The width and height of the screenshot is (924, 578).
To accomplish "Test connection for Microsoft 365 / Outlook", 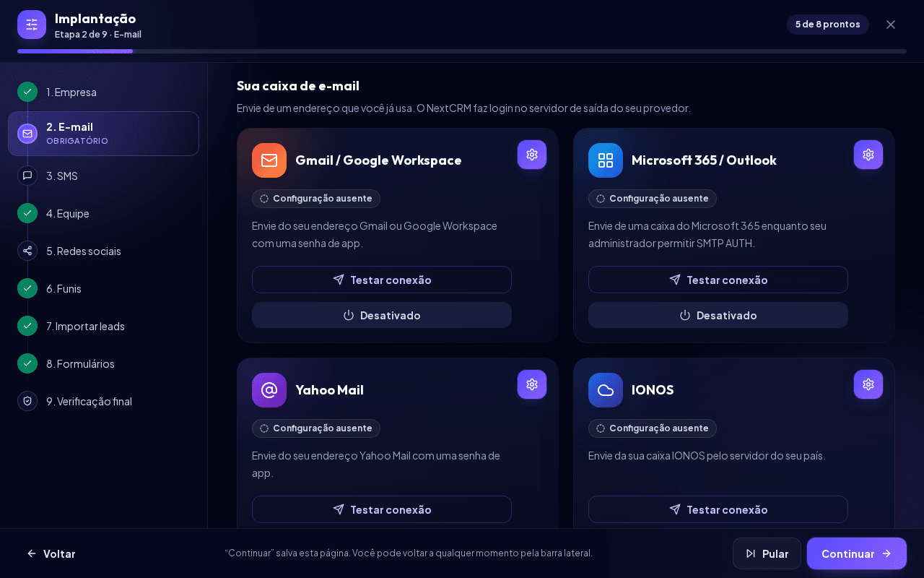I will 718,280.
